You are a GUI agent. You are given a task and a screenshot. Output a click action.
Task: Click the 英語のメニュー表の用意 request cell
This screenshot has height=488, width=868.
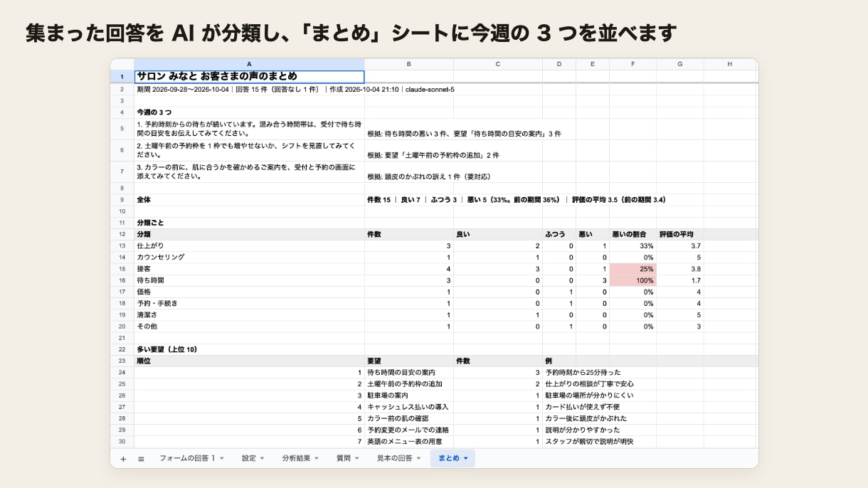point(408,441)
